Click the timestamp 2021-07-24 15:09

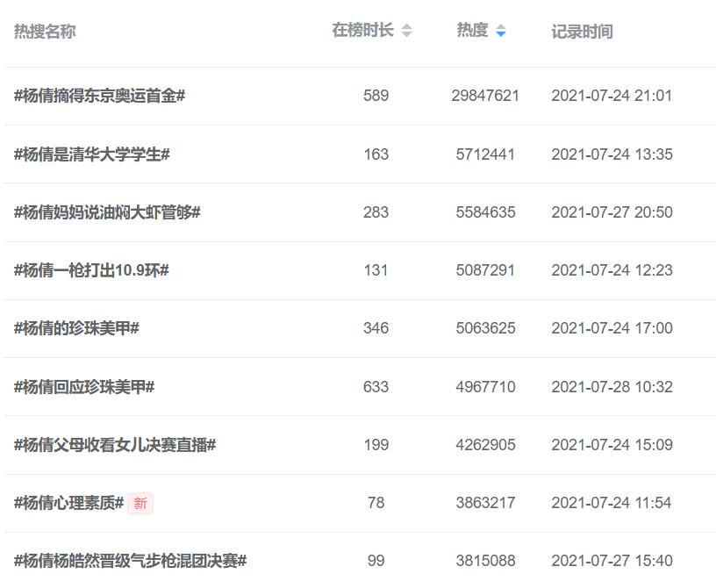(x=612, y=445)
